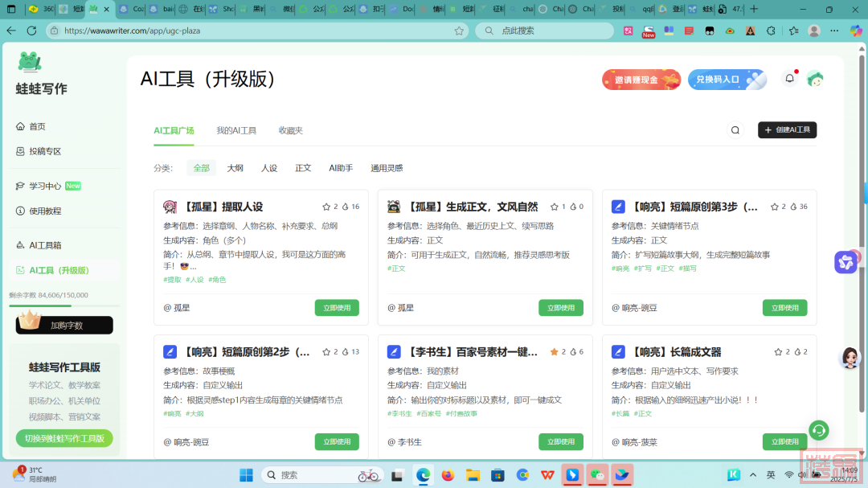The width and height of the screenshot is (868, 488).
Task: Choose the AI助手 category filter
Action: tap(341, 168)
